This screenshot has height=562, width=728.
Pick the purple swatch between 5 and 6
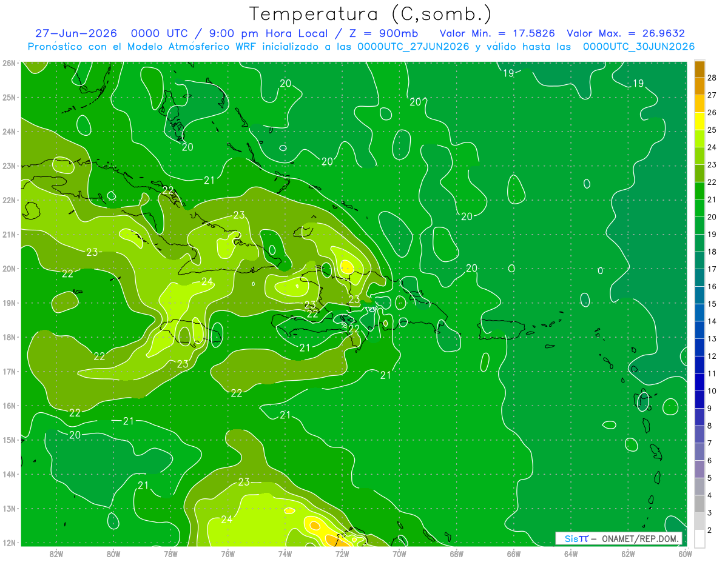(x=699, y=469)
